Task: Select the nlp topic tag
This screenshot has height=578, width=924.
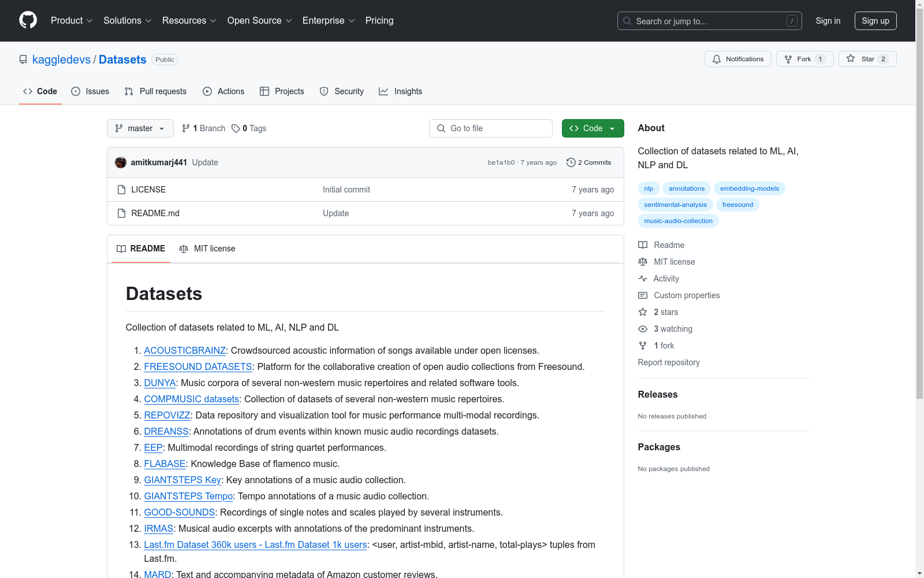Action: coord(649,188)
